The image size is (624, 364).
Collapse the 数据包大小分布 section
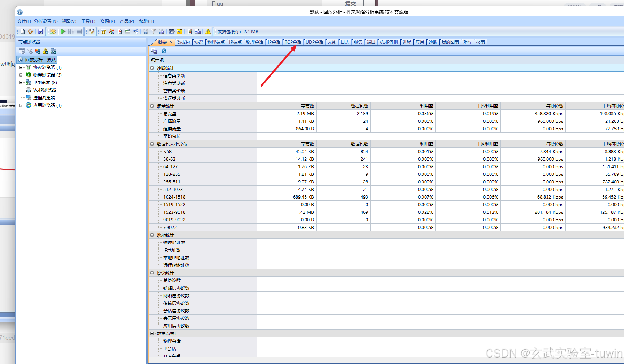pyautogui.click(x=152, y=144)
